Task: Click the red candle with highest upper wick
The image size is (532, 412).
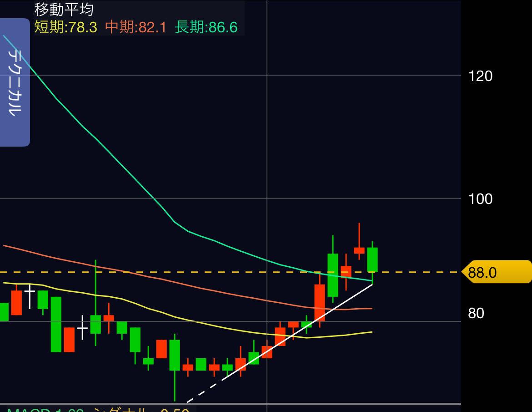Action: 359,250
